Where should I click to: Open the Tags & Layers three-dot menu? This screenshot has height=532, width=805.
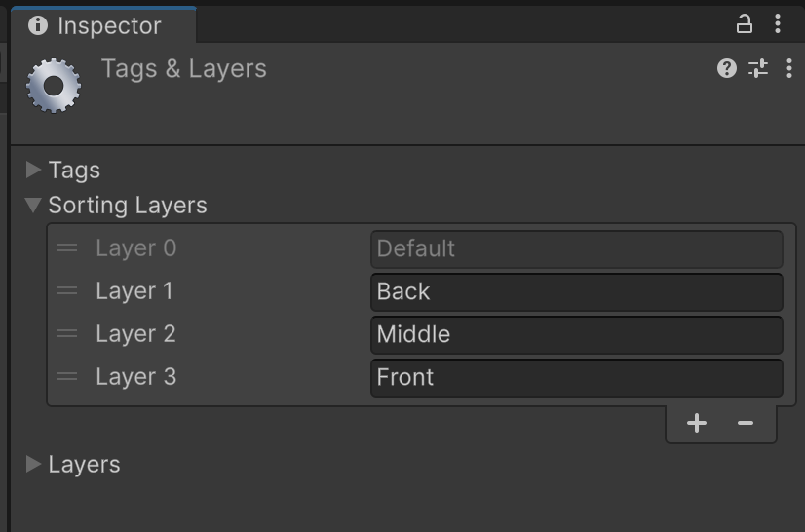point(789,68)
